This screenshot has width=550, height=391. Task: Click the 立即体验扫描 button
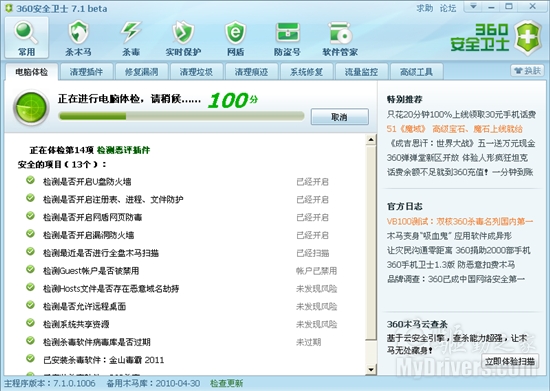510,362
